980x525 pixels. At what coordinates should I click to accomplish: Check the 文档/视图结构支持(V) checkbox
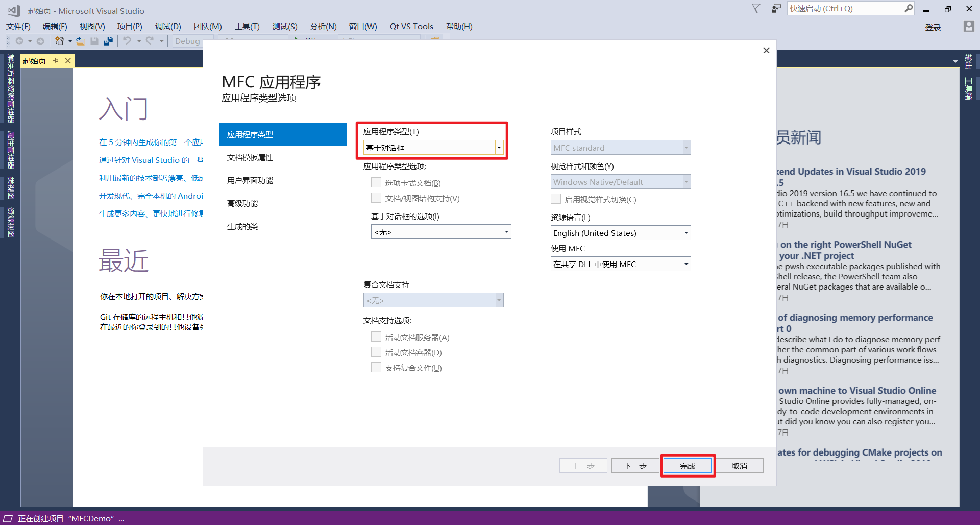coord(376,198)
